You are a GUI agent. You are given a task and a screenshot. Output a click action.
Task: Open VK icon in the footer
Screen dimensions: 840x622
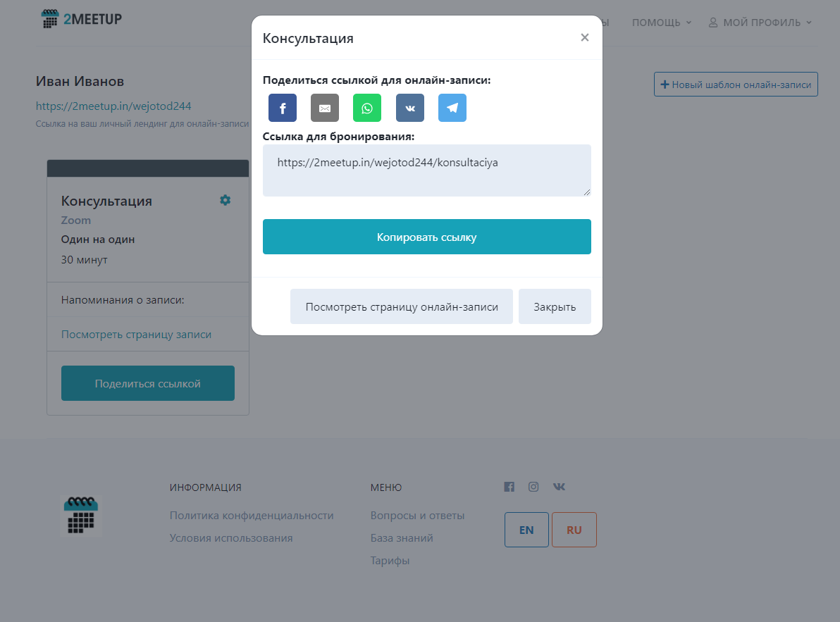click(559, 487)
